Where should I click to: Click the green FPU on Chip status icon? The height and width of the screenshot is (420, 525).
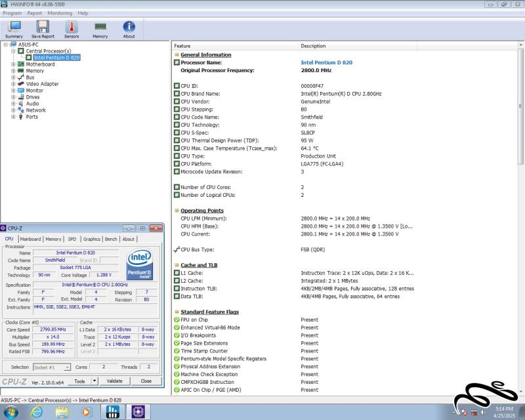click(x=177, y=320)
